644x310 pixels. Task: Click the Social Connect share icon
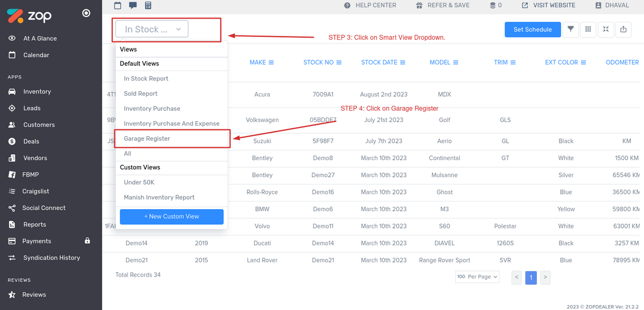tap(12, 208)
